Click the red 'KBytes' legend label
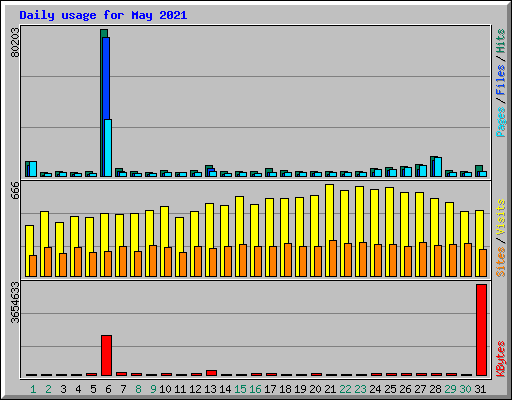Screen dimensions: 512x400 click(501, 359)
